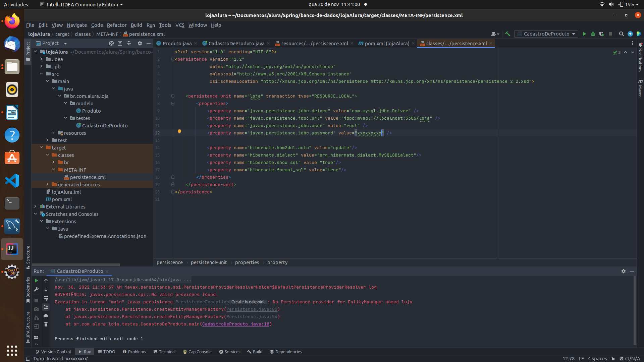Open the VCS menu
Image resolution: width=644 pixels, height=362 pixels.
180,25
